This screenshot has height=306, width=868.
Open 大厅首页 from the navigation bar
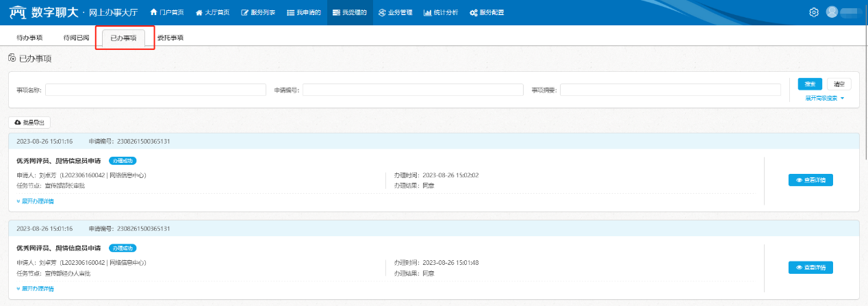click(212, 12)
